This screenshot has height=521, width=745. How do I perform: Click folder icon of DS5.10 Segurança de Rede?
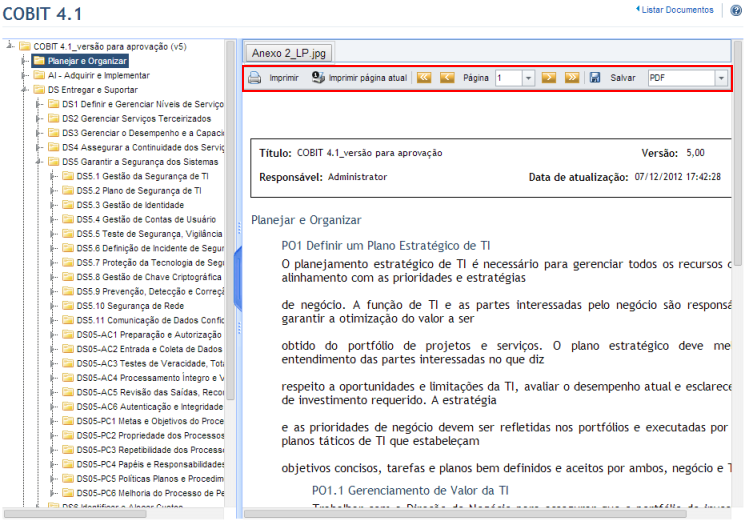pyautogui.click(x=68, y=305)
